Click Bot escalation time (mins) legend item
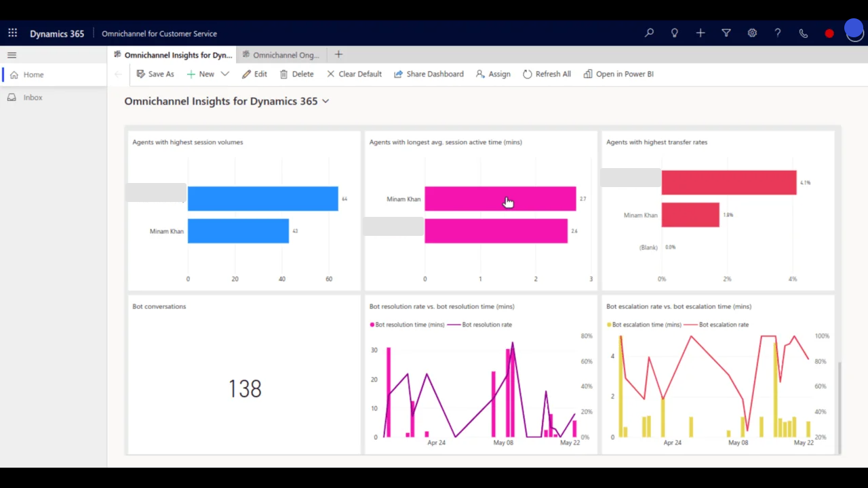 click(644, 325)
